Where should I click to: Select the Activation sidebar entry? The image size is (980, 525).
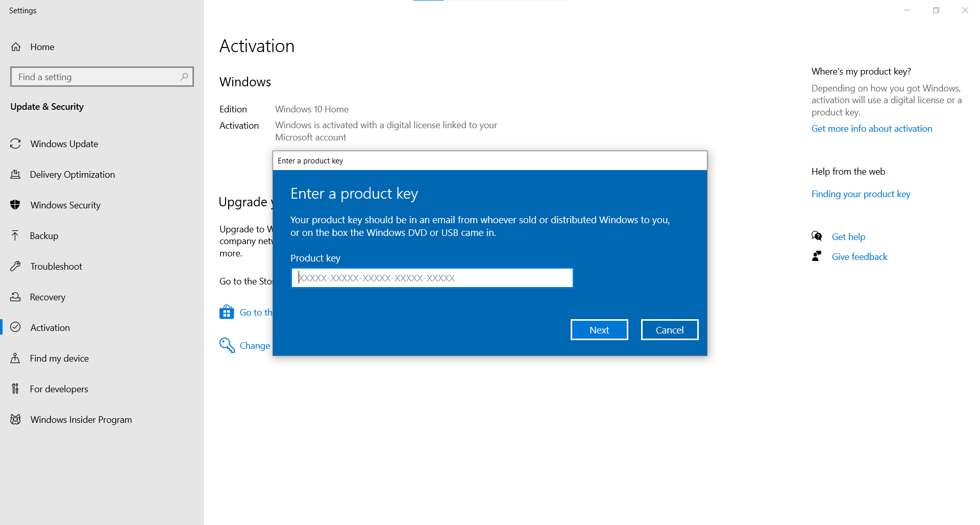[x=102, y=328]
